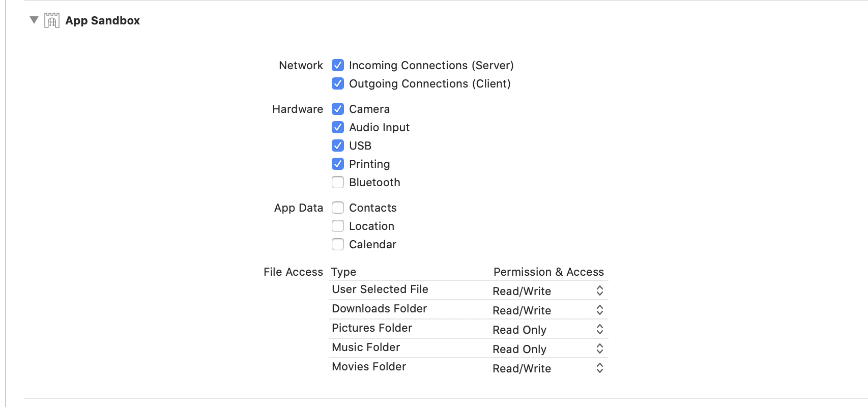Enable Bluetooth hardware access
Image resolution: width=868 pixels, height=407 pixels.
(x=338, y=182)
